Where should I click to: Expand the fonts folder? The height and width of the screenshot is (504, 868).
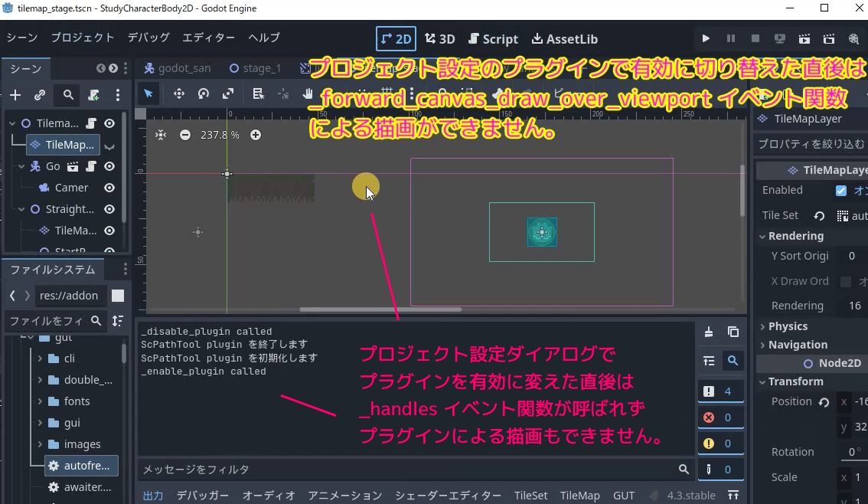40,401
